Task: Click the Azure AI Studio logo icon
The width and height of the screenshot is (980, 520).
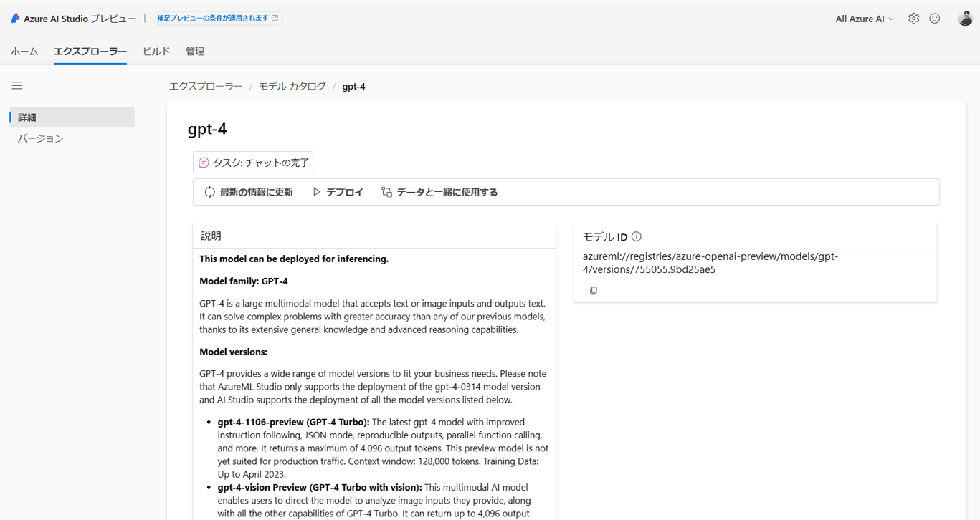Action: [15, 19]
